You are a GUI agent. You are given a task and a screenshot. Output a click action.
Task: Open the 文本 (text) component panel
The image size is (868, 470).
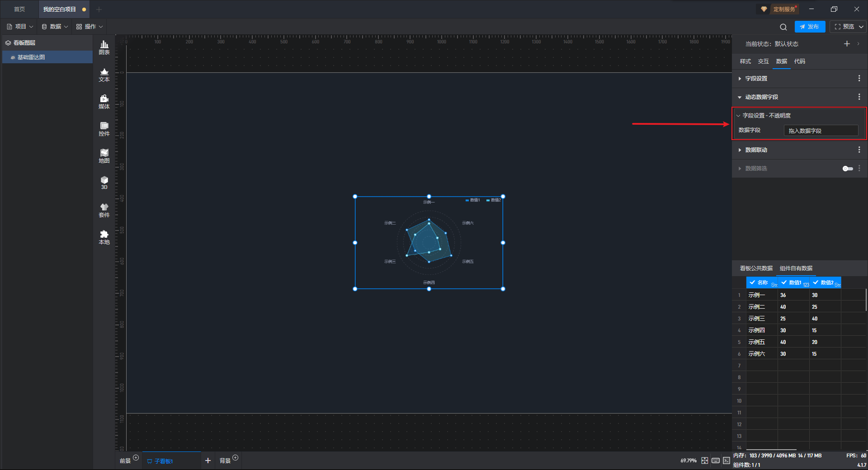[104, 75]
